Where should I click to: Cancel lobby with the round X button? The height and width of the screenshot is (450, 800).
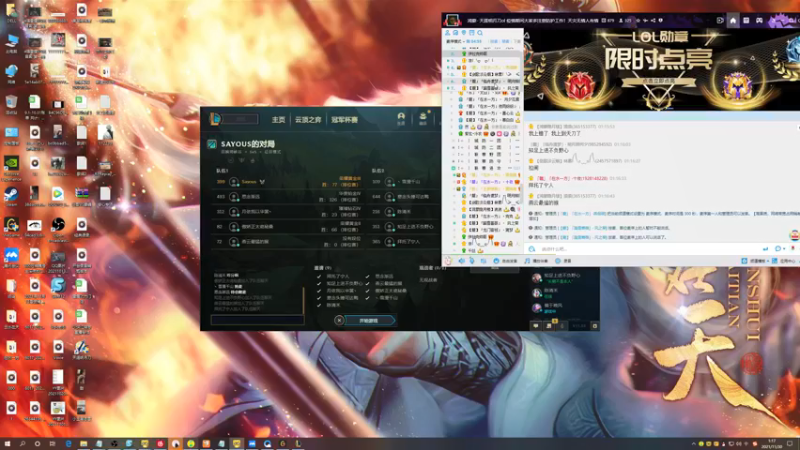[339, 320]
